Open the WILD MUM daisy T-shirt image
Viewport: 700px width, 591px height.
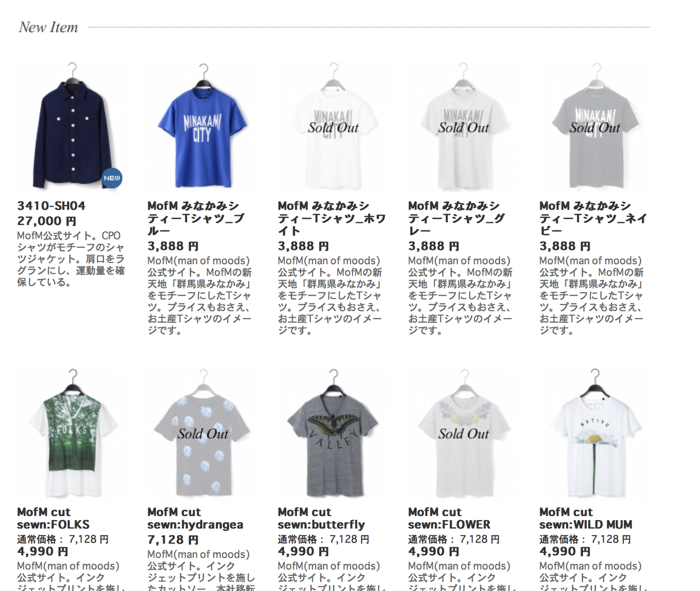click(x=595, y=432)
